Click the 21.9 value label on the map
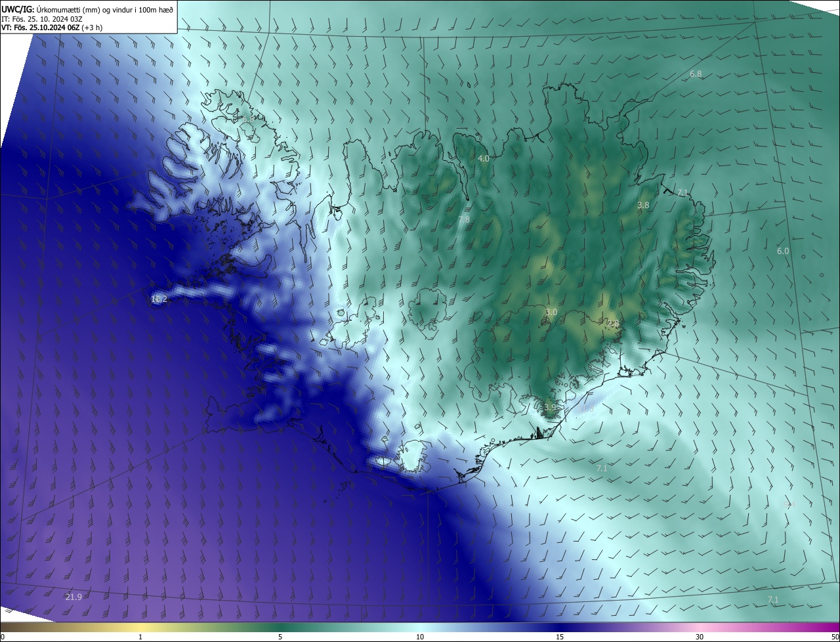Image resolution: width=840 pixels, height=642 pixels. tap(73, 597)
